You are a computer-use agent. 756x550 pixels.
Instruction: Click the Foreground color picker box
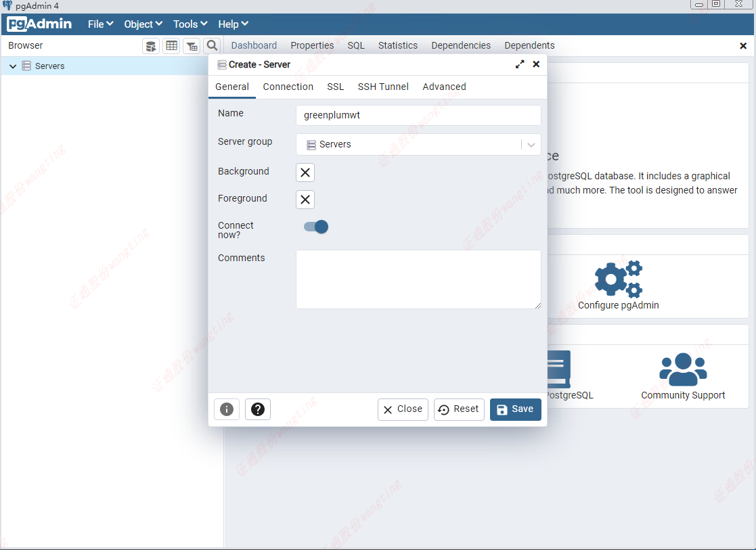click(305, 200)
